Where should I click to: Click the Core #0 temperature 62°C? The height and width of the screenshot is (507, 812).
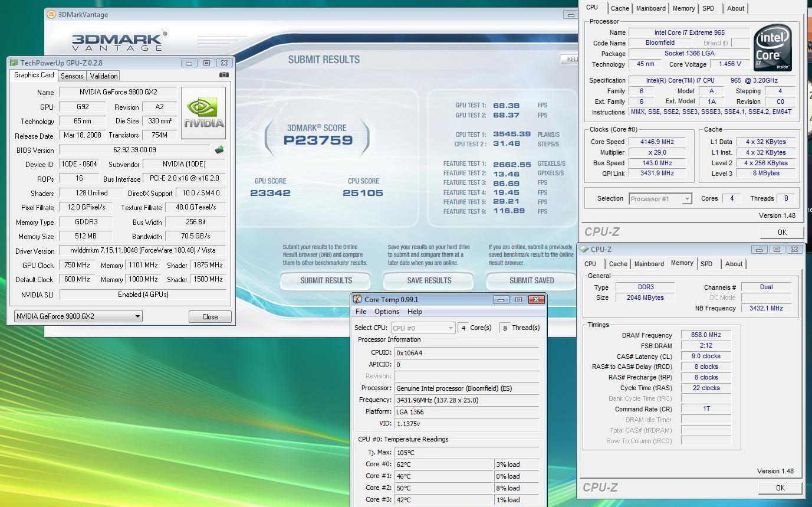(x=443, y=465)
